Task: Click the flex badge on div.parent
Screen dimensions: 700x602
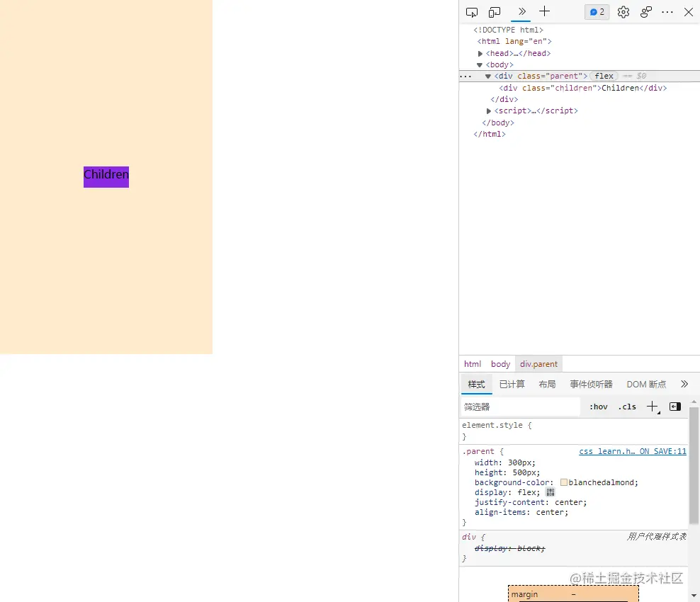Action: coord(604,76)
